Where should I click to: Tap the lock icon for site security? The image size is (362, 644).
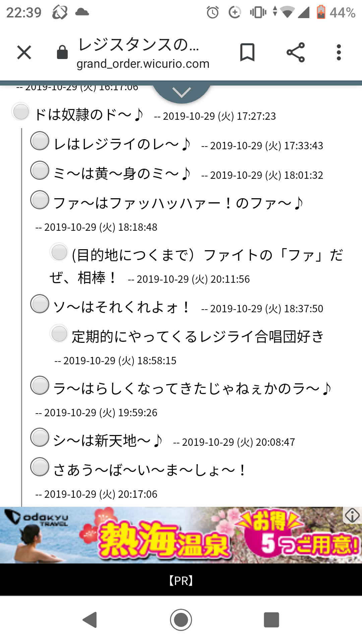click(x=62, y=53)
